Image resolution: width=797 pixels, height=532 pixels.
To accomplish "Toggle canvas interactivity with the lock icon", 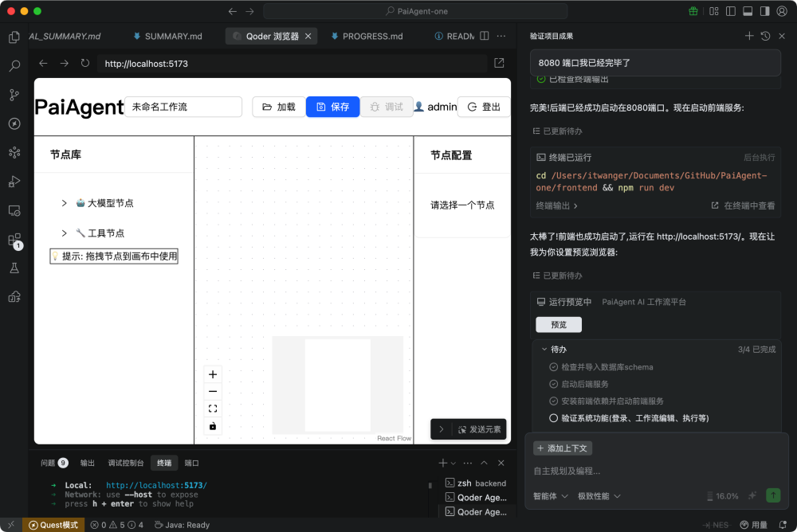I will point(211,425).
